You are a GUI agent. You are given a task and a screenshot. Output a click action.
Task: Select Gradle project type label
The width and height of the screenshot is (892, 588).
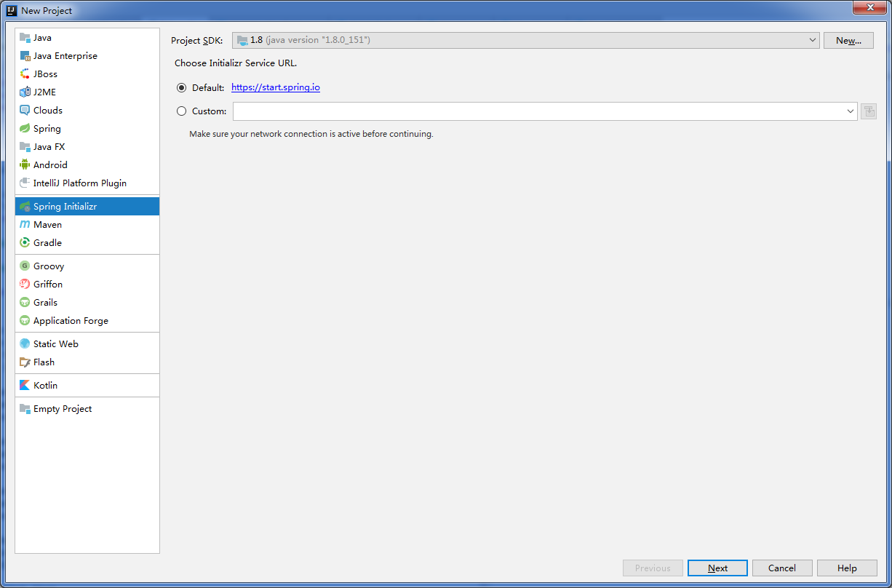coord(48,243)
